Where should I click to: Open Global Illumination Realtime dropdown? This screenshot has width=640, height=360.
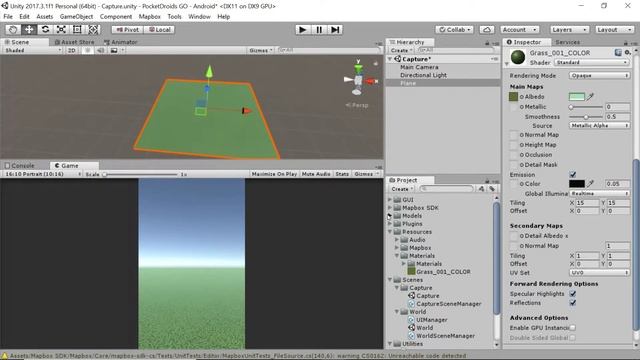click(x=599, y=193)
